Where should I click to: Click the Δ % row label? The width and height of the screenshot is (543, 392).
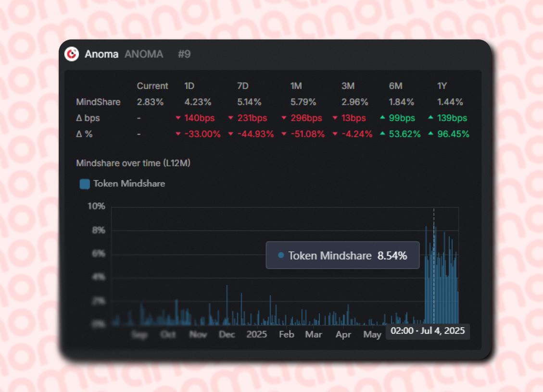pos(85,134)
